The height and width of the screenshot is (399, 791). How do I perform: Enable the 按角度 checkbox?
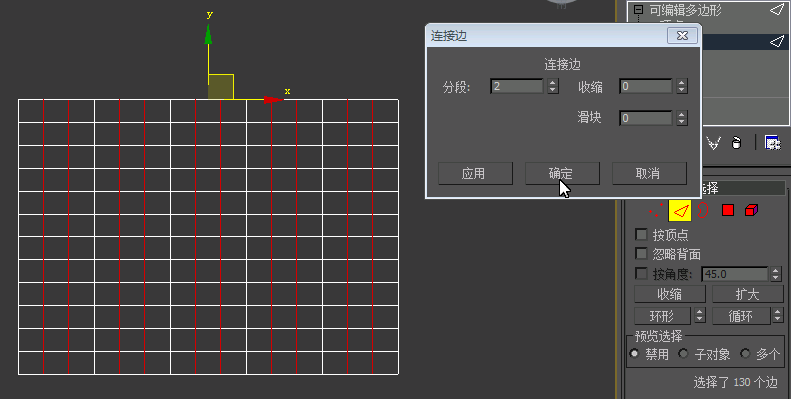pyautogui.click(x=641, y=274)
